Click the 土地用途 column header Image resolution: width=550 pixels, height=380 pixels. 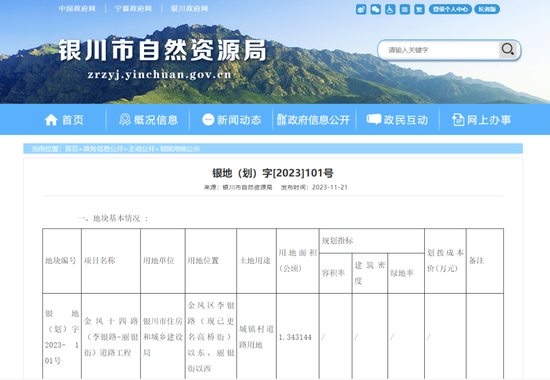coord(255,261)
